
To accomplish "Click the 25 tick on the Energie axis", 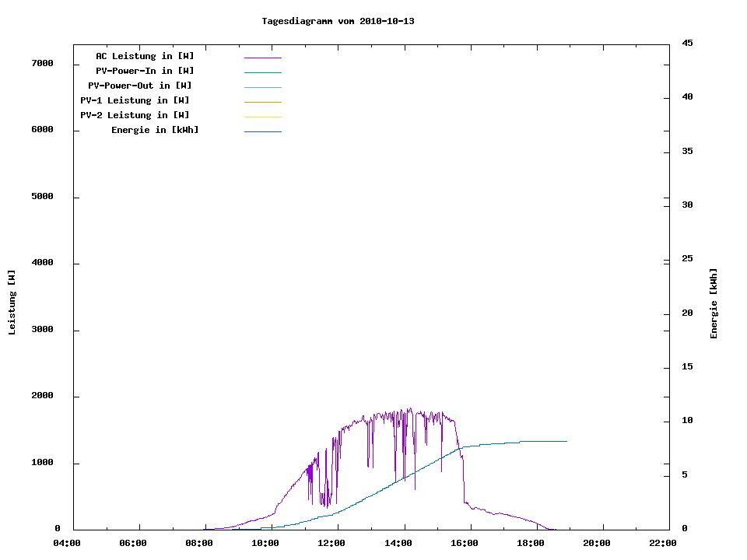I will (x=687, y=259).
